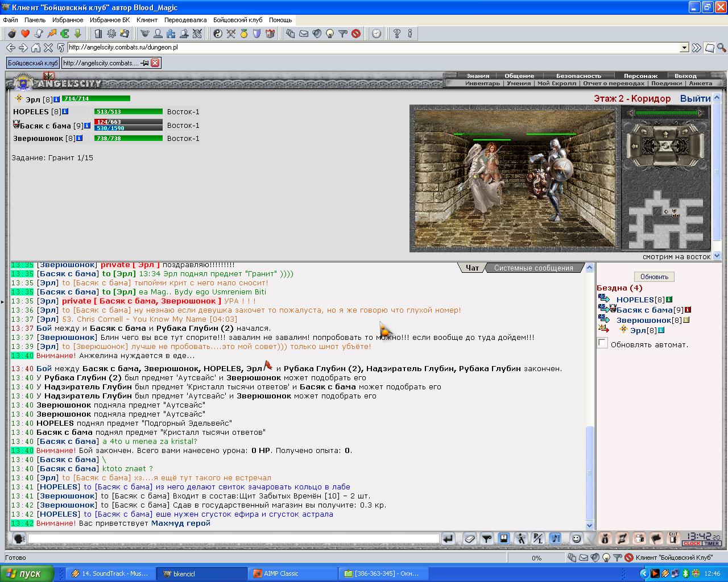Open the Помощь menu

(x=280, y=20)
